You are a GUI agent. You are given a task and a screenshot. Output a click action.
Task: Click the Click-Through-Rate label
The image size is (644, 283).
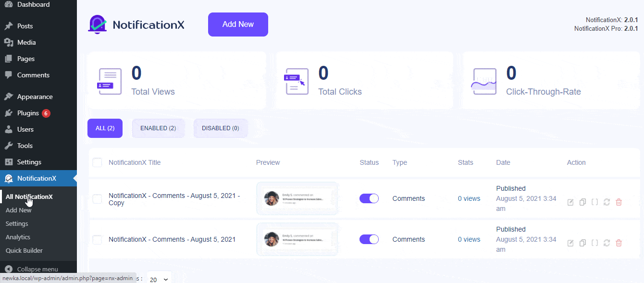[544, 92]
